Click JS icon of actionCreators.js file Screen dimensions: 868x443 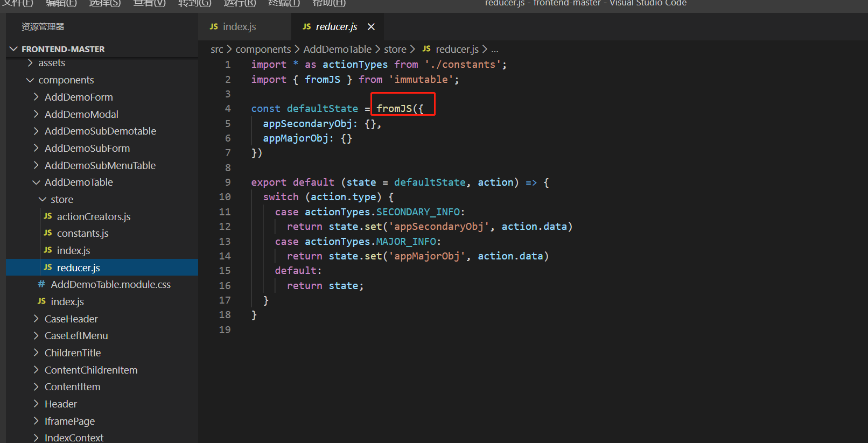[48, 216]
